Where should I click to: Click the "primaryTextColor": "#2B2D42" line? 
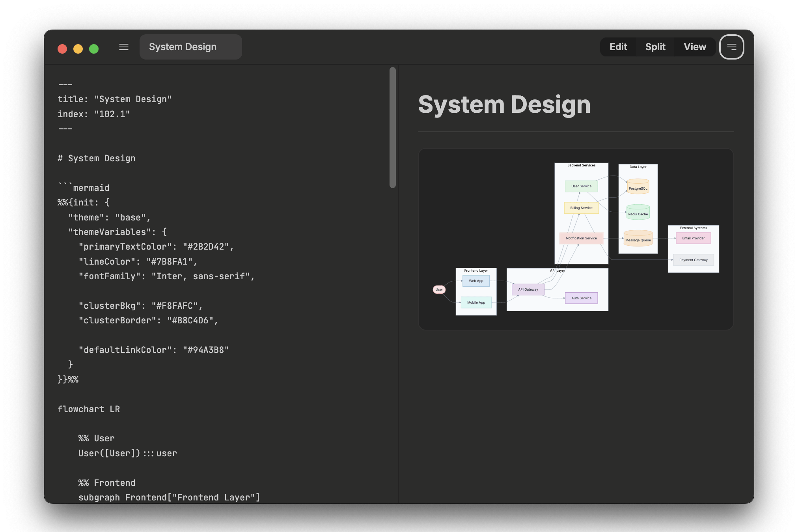pos(156,247)
